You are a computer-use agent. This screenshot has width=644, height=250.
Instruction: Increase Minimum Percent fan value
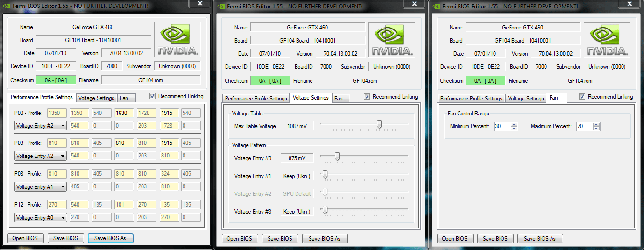514,124
